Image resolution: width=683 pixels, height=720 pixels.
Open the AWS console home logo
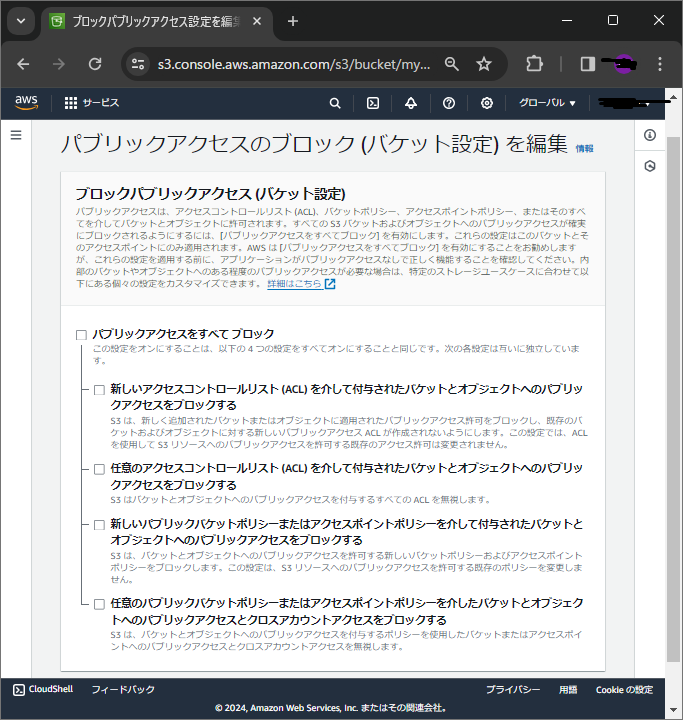(x=26, y=102)
